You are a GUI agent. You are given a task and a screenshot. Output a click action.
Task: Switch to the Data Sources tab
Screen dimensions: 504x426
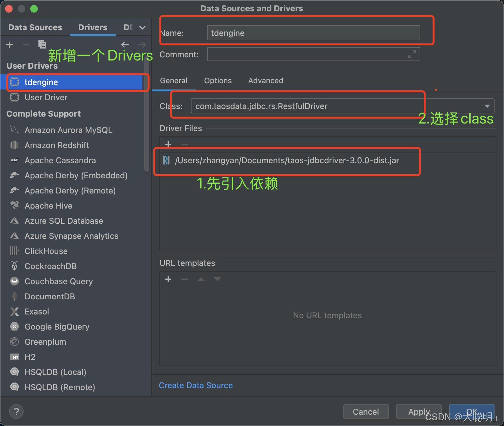35,27
